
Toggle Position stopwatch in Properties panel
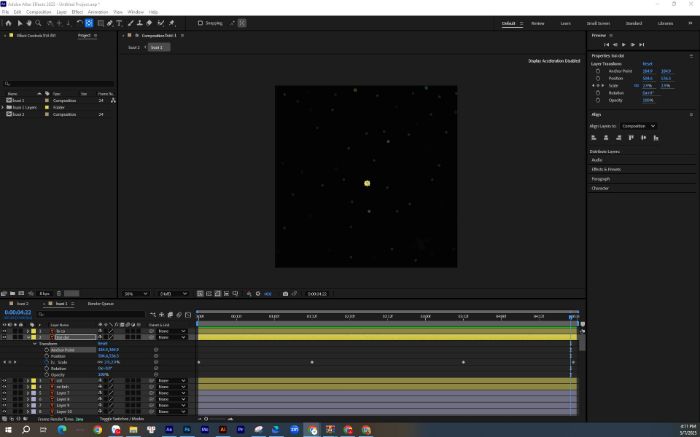point(598,78)
